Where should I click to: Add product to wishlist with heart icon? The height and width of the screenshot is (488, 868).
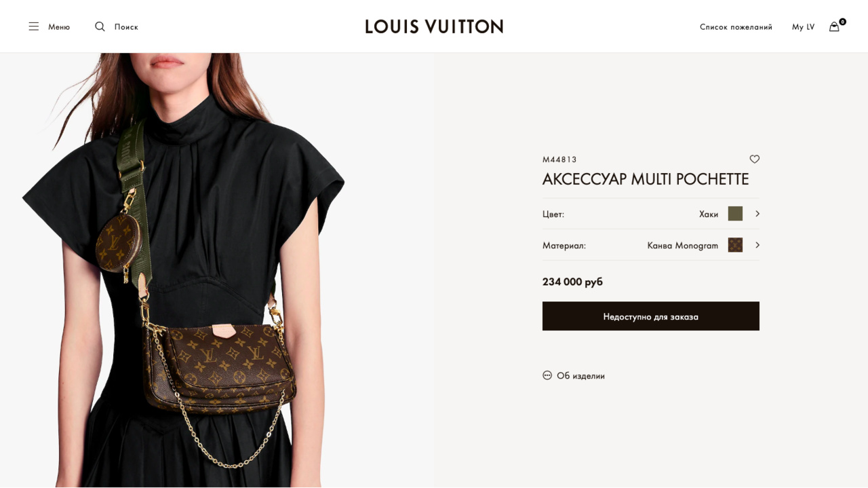[755, 159]
